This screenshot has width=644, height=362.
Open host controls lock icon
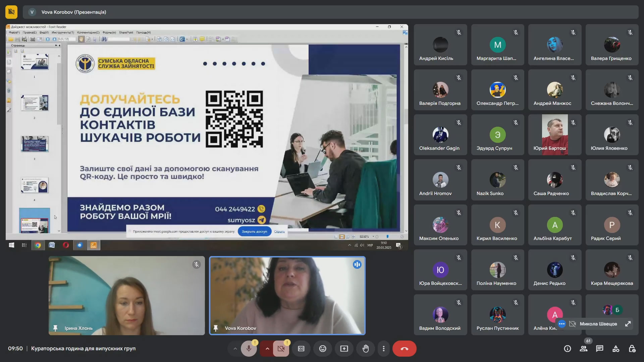click(x=632, y=349)
